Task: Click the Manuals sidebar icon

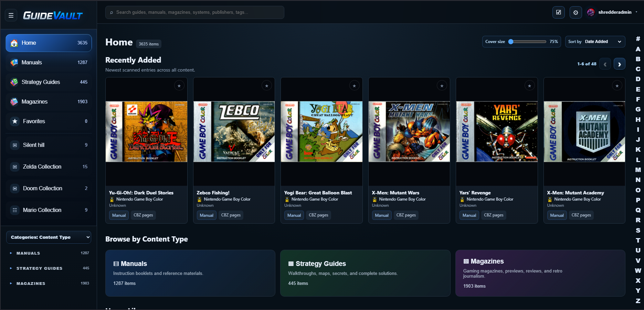Action: point(14,63)
